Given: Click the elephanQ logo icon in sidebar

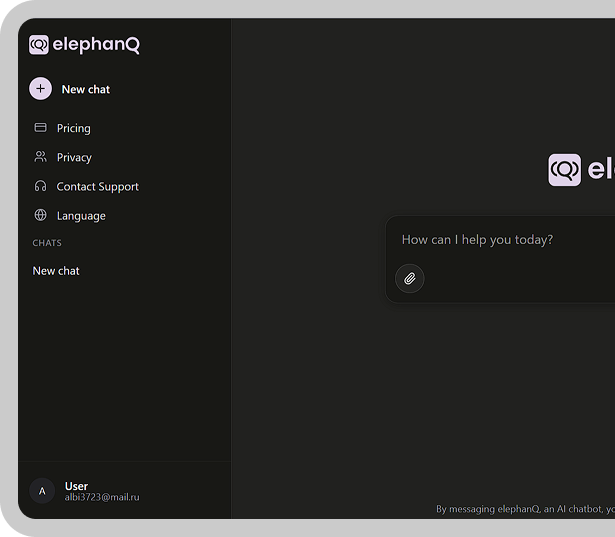Looking at the screenshot, I should point(39,45).
